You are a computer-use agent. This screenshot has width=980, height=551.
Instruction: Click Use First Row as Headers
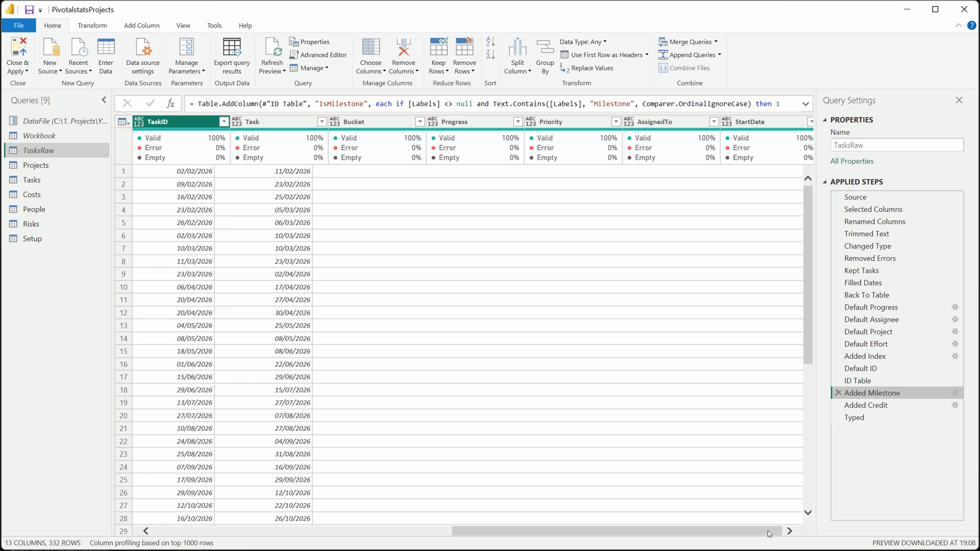coord(604,54)
